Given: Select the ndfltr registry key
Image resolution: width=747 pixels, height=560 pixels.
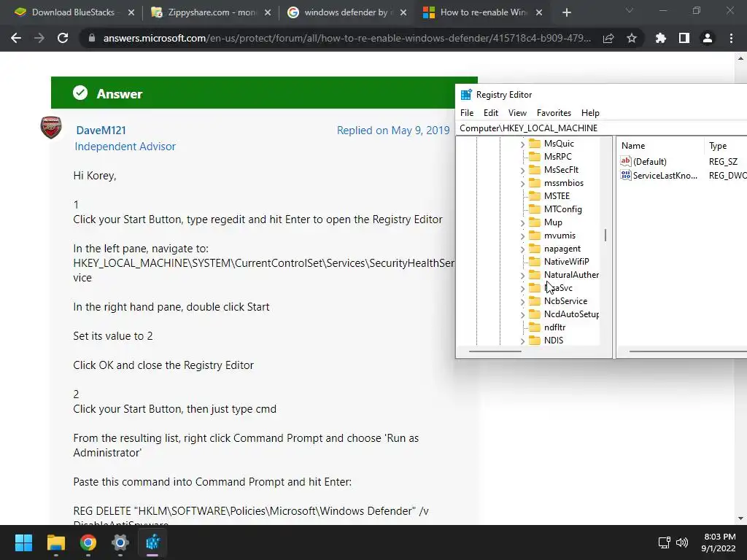Looking at the screenshot, I should 554,327.
